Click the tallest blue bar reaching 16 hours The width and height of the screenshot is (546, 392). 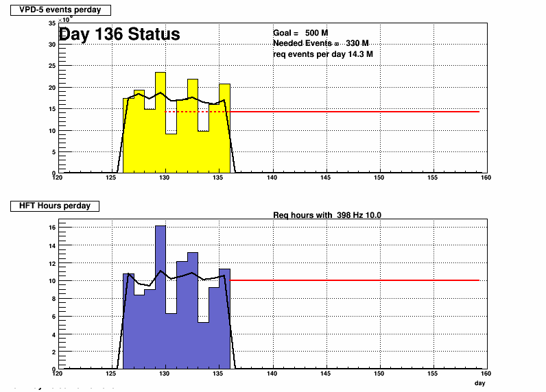(161, 297)
